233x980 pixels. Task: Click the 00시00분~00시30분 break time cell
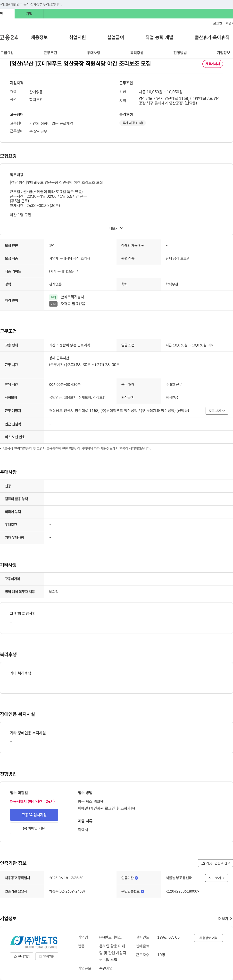[x=65, y=384]
